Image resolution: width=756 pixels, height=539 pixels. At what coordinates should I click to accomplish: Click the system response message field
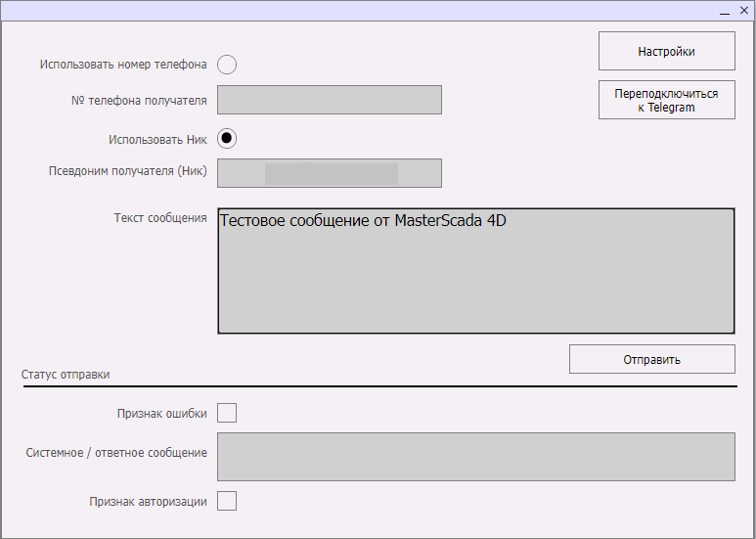(475, 457)
